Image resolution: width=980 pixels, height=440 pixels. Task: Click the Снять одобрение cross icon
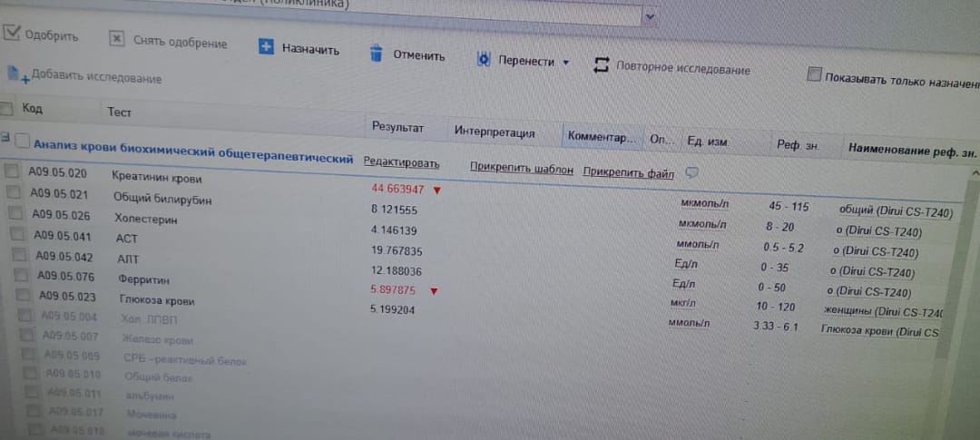point(116,39)
